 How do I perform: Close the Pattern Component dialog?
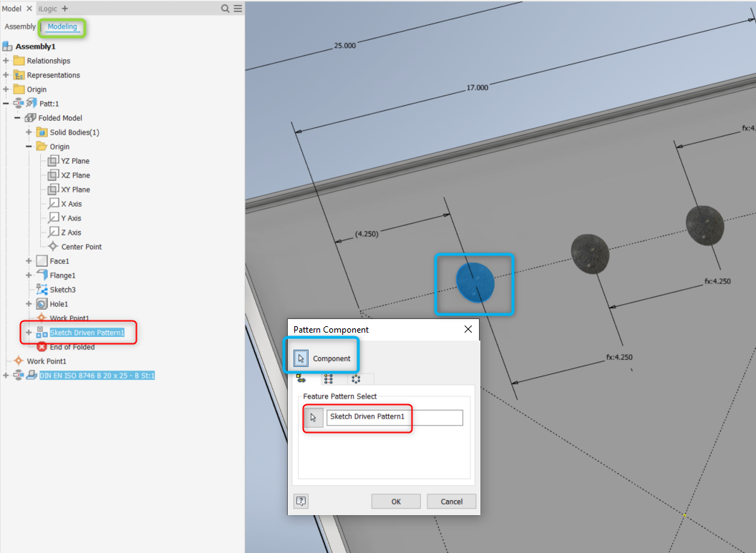pos(468,329)
